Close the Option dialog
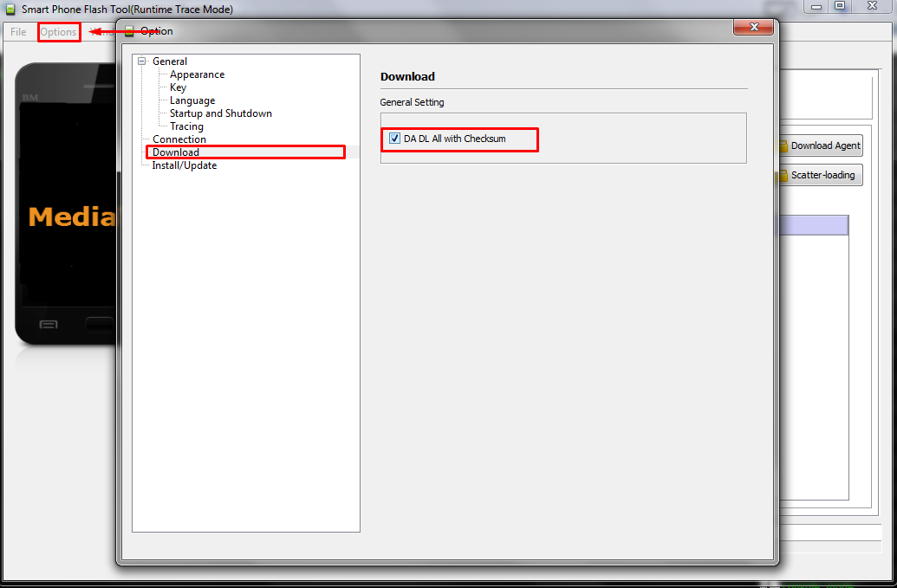The height and width of the screenshot is (588, 897). tap(753, 27)
